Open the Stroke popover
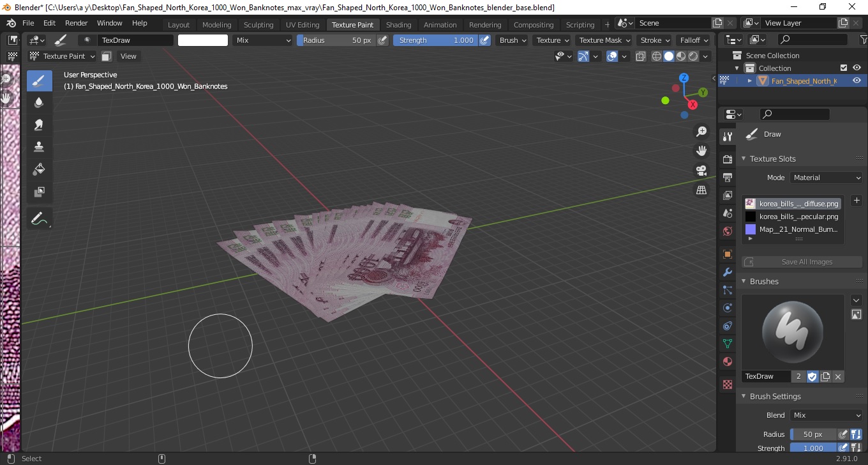This screenshot has height=465, width=868. pos(655,40)
